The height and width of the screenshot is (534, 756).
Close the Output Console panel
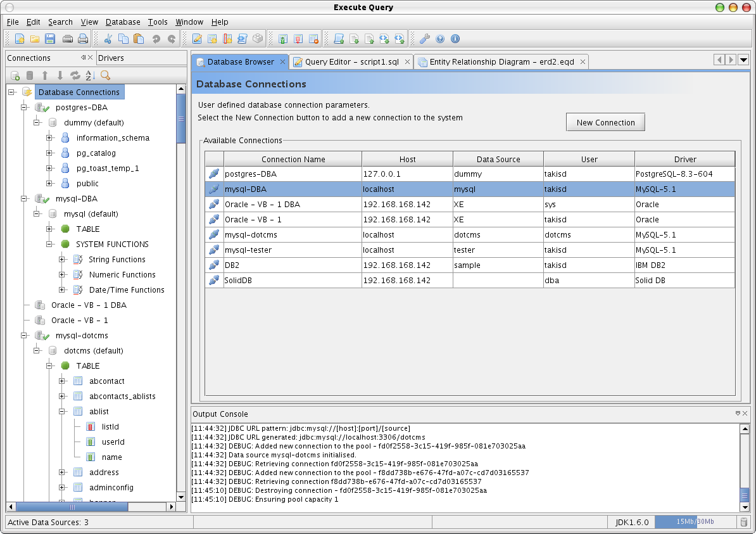[745, 414]
